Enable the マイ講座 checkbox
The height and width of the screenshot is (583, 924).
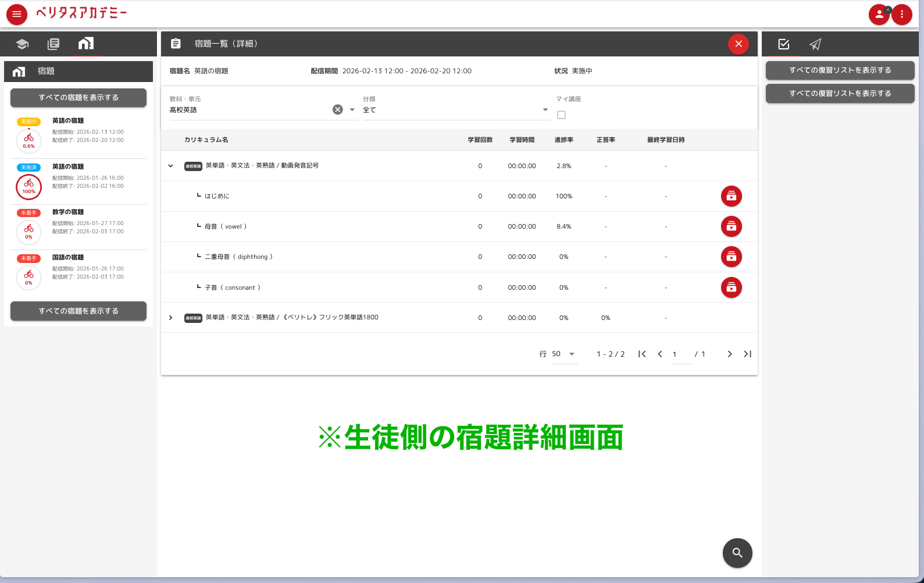tap(561, 115)
